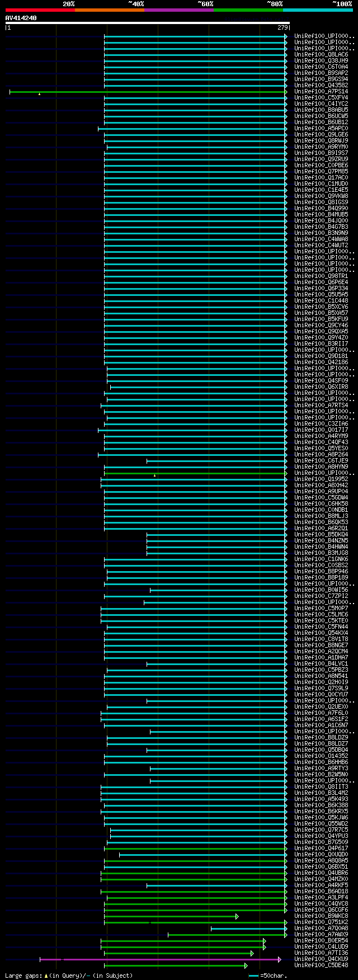Select the UniRef100_Q9LGE6 label
The width and height of the screenshot is (358, 980).
[x=321, y=135]
